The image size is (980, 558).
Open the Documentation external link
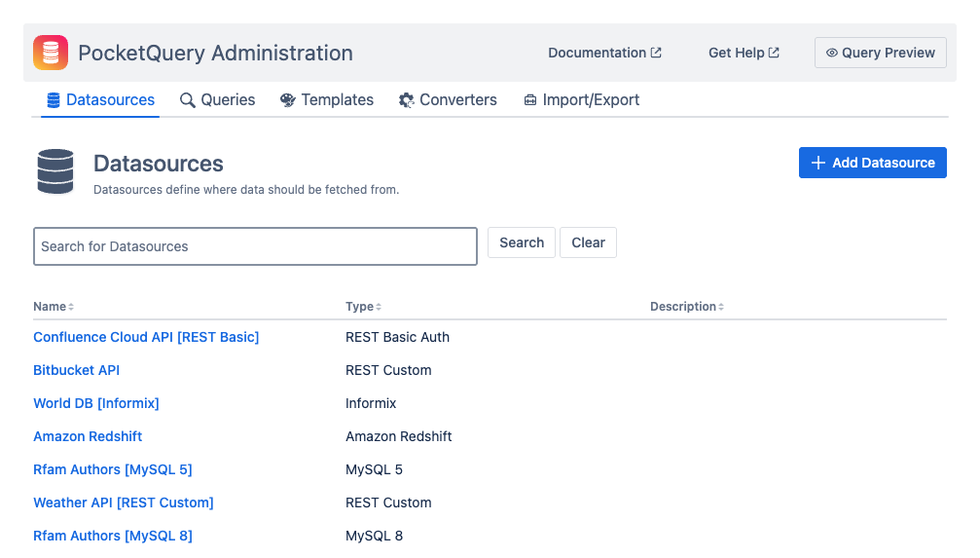(604, 53)
